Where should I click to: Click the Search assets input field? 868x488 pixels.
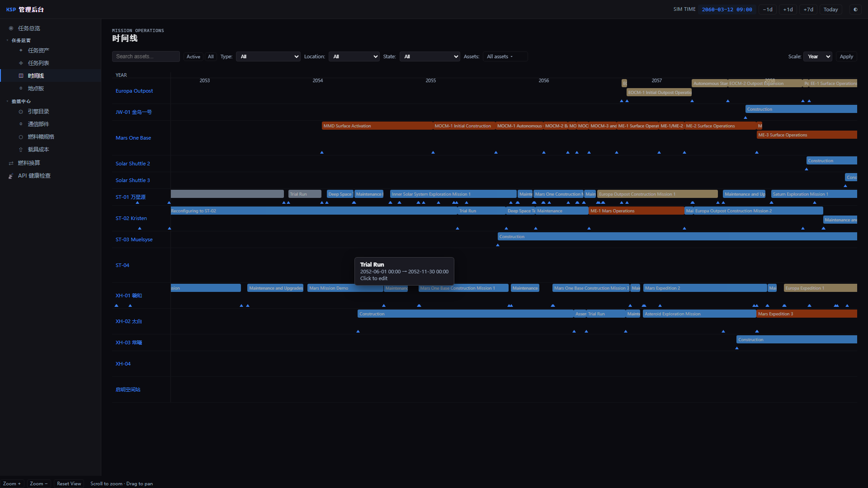[x=146, y=56]
